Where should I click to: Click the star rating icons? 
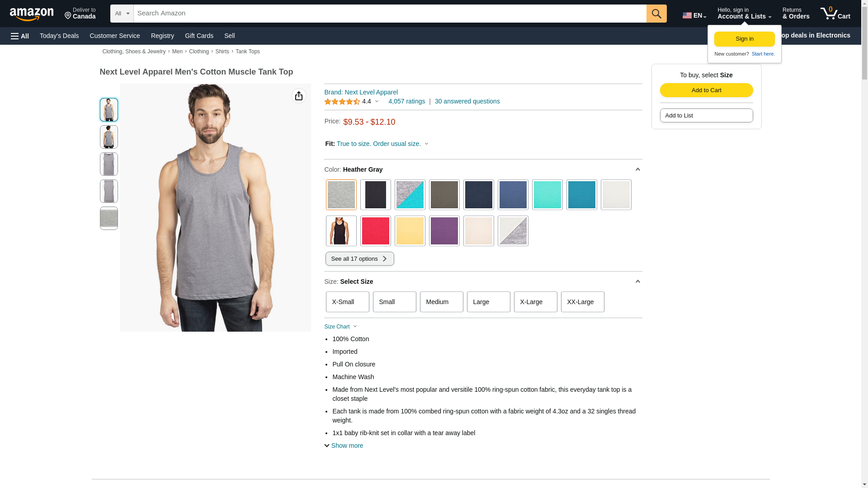[x=342, y=102]
